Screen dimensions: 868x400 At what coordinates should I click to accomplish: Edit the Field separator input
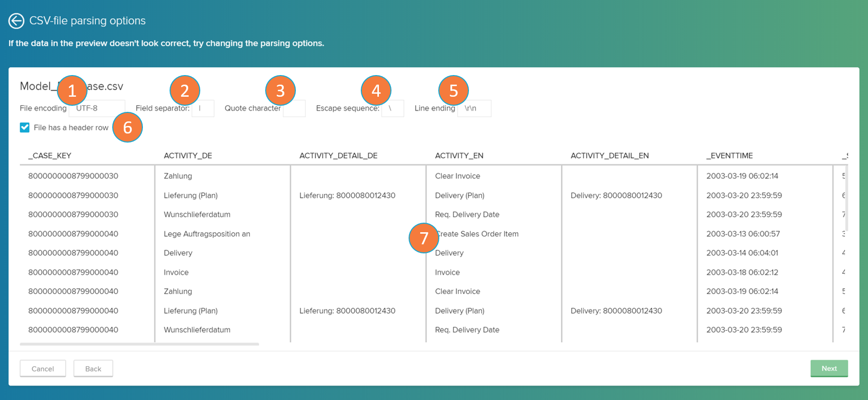203,108
